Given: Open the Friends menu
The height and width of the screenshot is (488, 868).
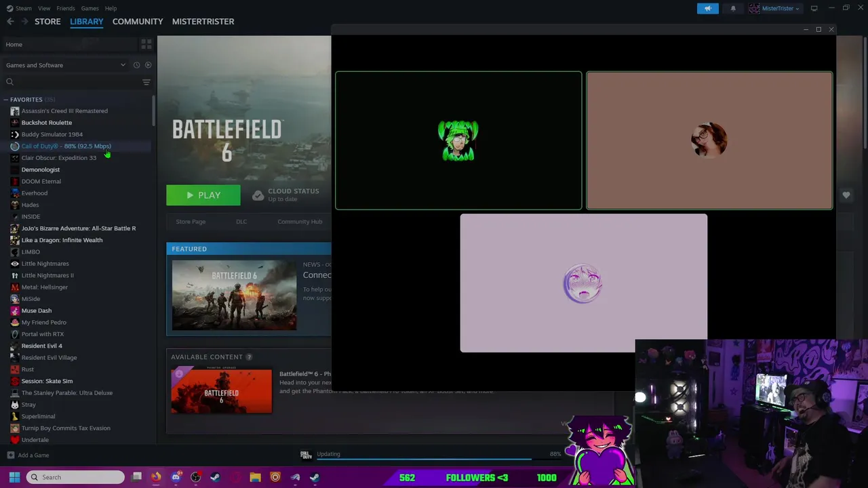Looking at the screenshot, I should tap(66, 8).
